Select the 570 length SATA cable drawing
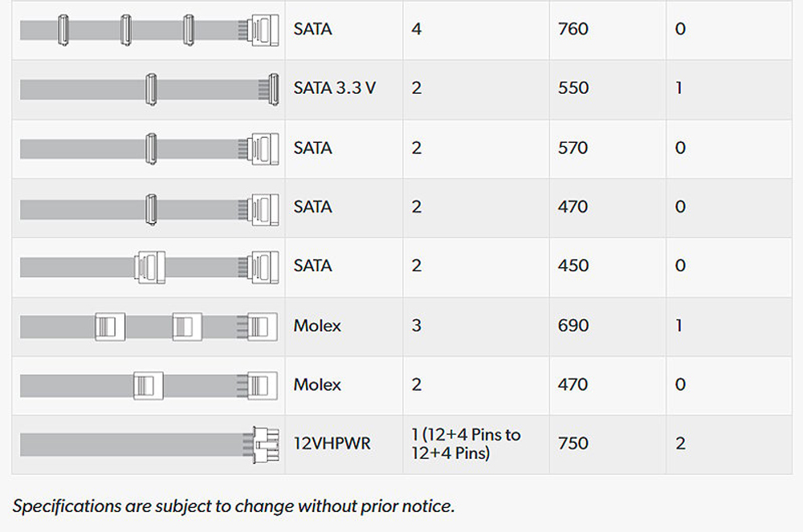Viewport: 803px width, 532px height. pos(149,148)
